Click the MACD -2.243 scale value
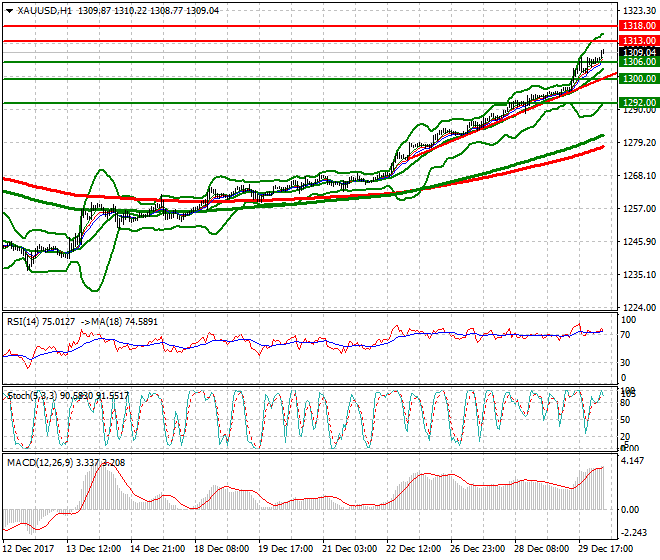Viewport: 660px width, 560px height. (634, 533)
